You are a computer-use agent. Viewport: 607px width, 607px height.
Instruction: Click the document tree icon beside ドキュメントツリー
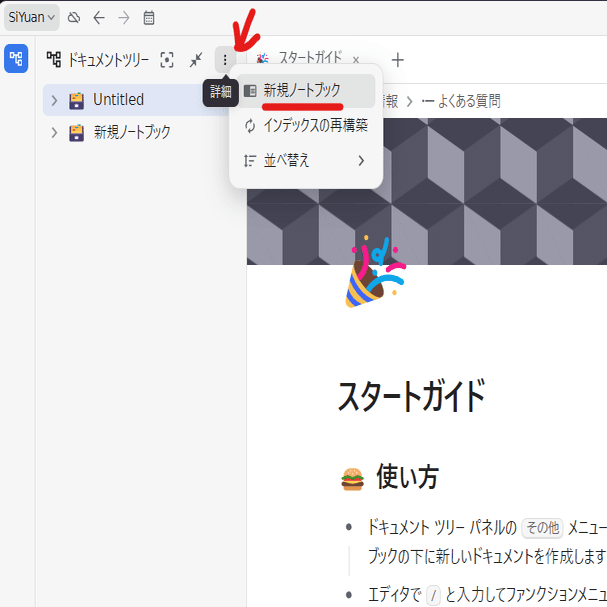[54, 60]
